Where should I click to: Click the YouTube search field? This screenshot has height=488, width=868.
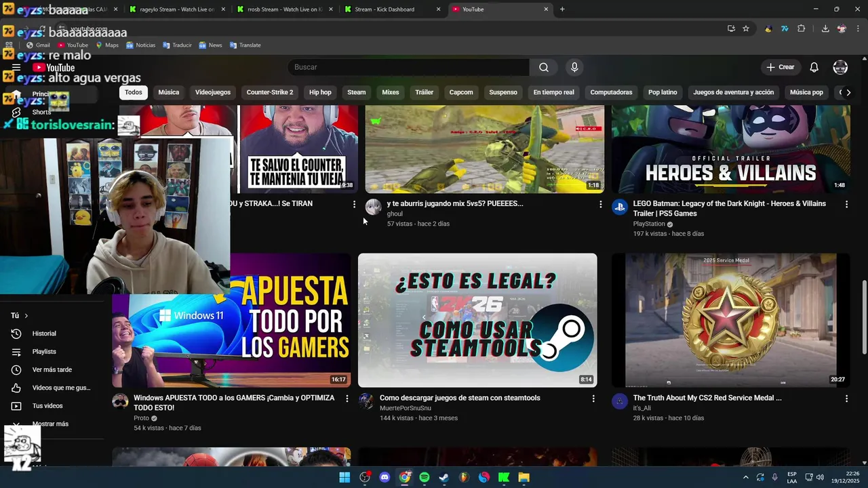coord(408,67)
